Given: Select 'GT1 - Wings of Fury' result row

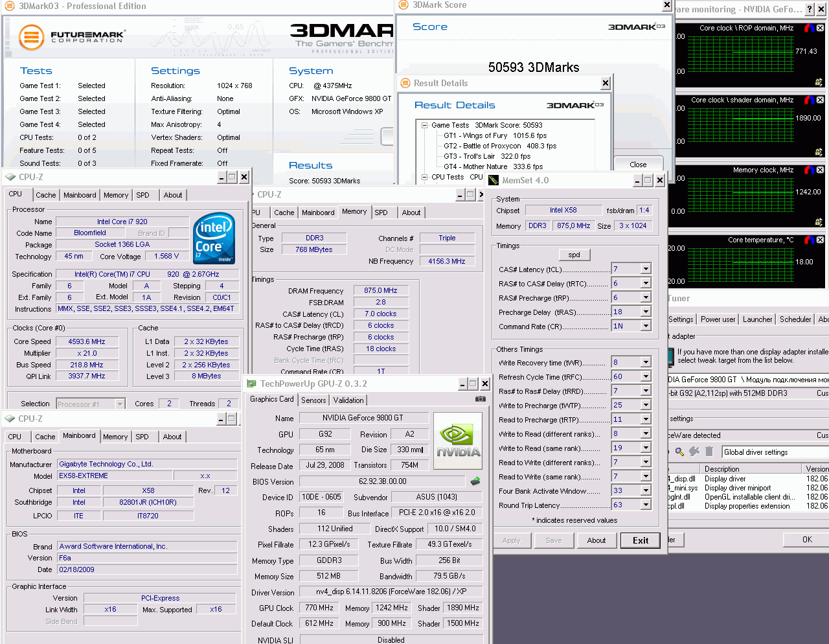Looking at the screenshot, I should 495,135.
